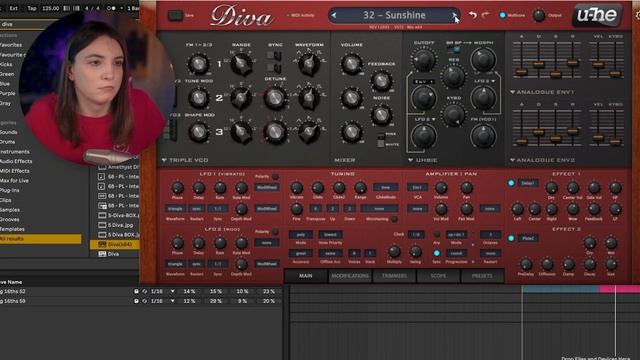Click oscillator 3 Detune knob
Screen dimensions: 640x360
pos(275,132)
